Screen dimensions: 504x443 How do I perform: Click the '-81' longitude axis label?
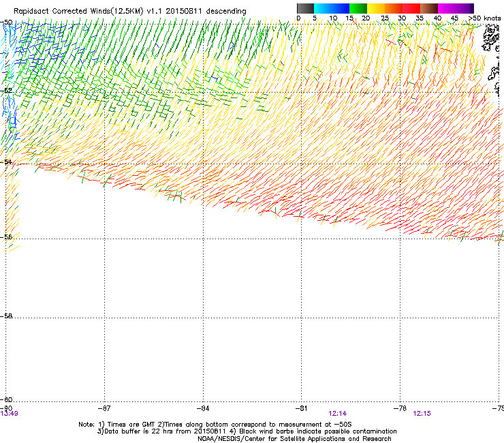301,408
